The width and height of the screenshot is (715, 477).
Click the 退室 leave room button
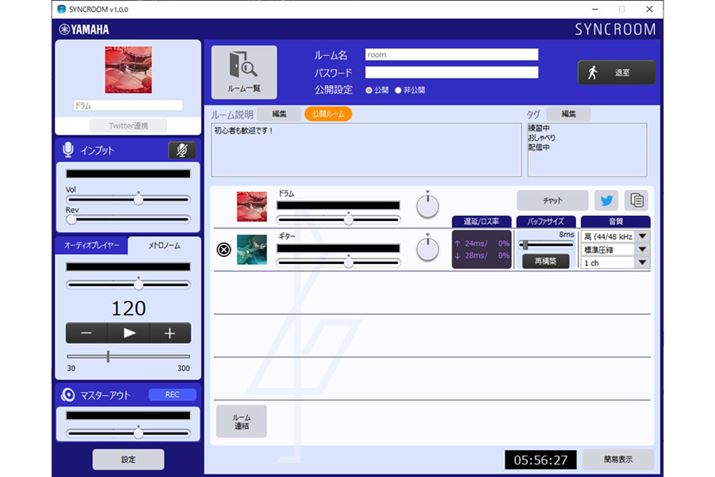click(617, 73)
